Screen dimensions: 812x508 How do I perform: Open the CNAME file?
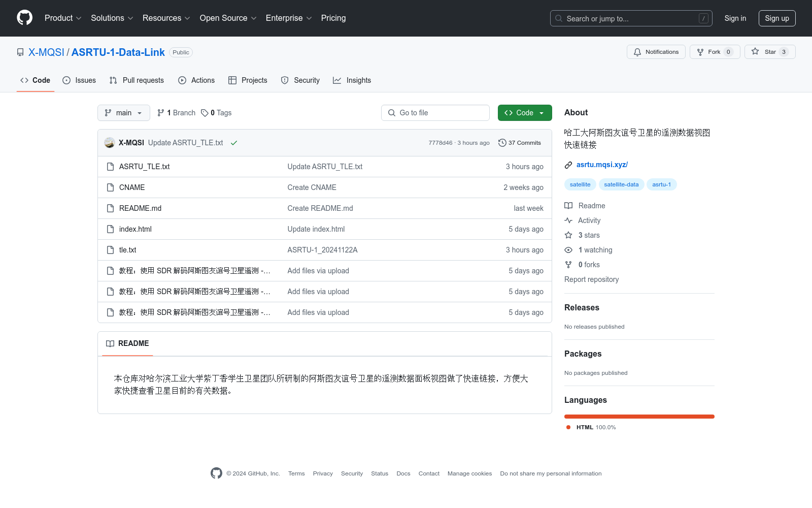point(132,187)
